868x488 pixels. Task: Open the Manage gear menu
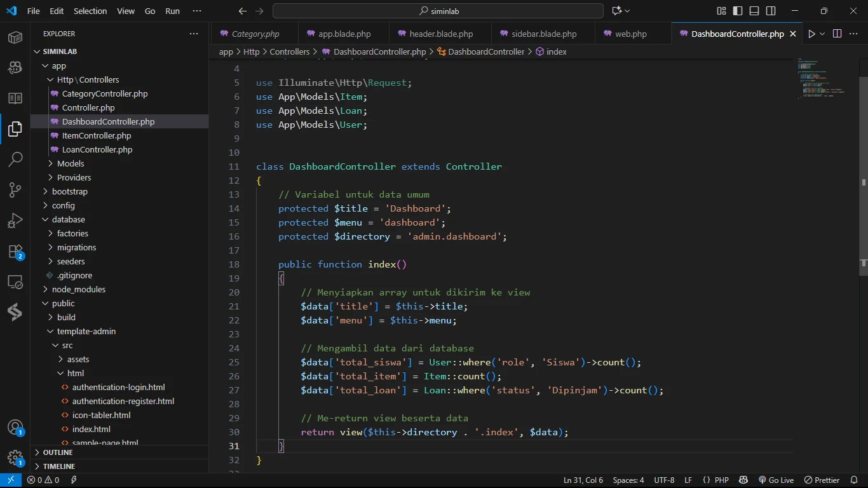click(x=15, y=458)
